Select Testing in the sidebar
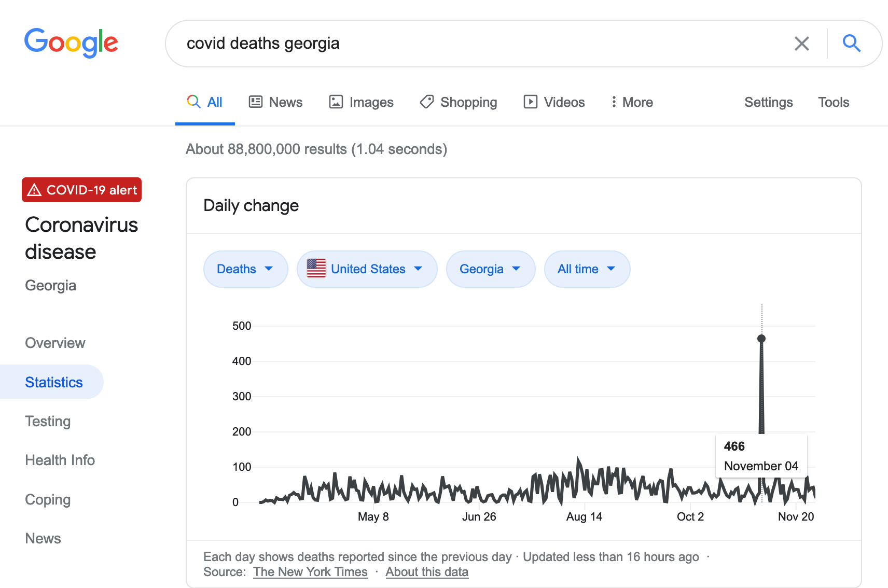 pyautogui.click(x=48, y=421)
